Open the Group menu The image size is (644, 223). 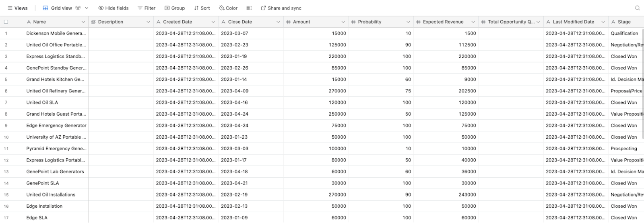point(175,8)
